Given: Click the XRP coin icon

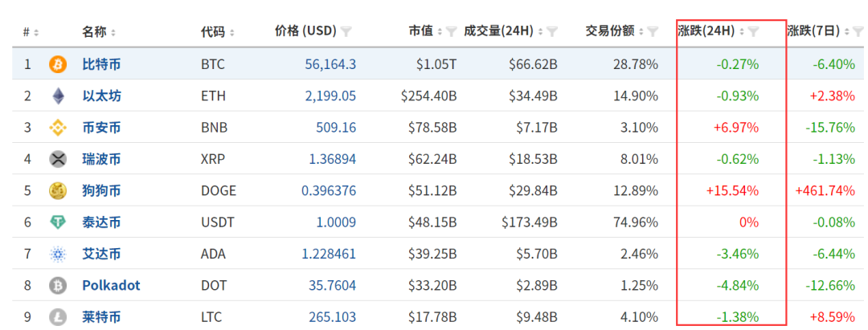Looking at the screenshot, I should click(58, 160).
